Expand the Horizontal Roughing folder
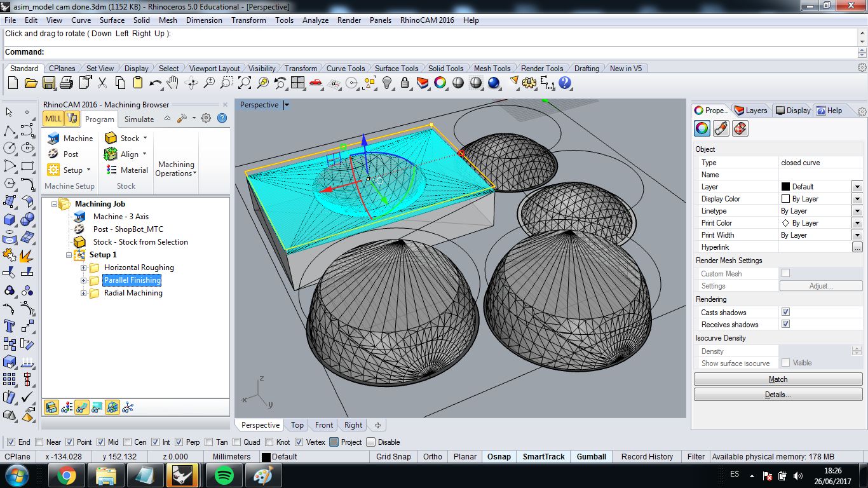The width and height of the screenshot is (868, 488). 83,268
